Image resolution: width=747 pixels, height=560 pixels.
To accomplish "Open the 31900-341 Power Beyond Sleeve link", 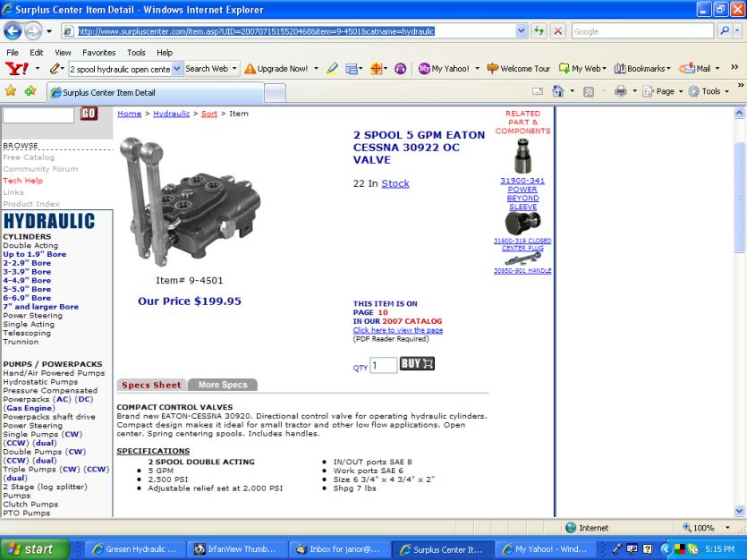I will 522,181.
